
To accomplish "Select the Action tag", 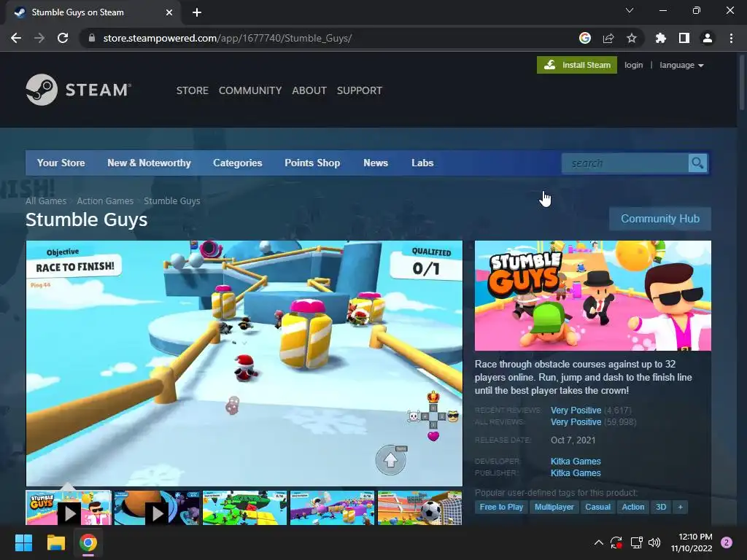I will (x=632, y=507).
